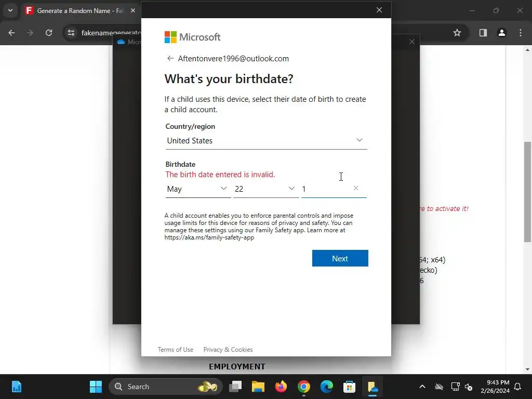Go back in Chrome browser
Viewport: 532px width, 399px height.
pyautogui.click(x=11, y=33)
